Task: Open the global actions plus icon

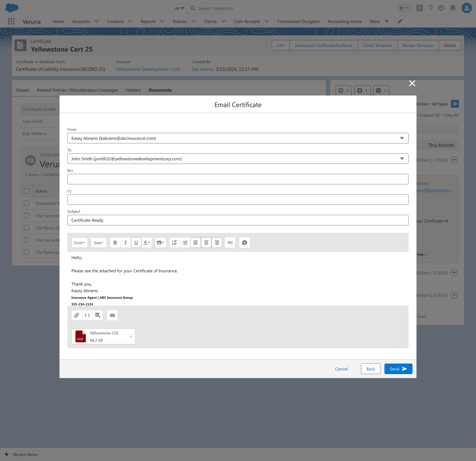Action: pos(419,8)
